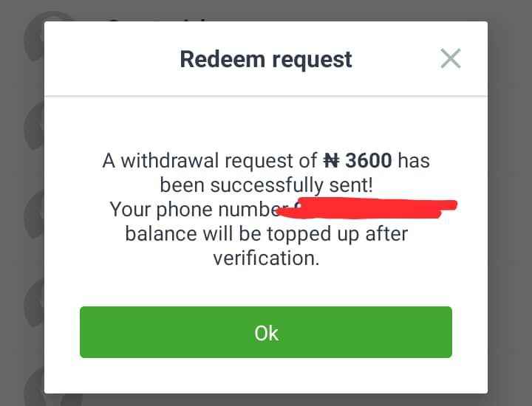This screenshot has height=406, width=532.
Task: Click the bottom dimmed circular icon on left
Action: 34,386
